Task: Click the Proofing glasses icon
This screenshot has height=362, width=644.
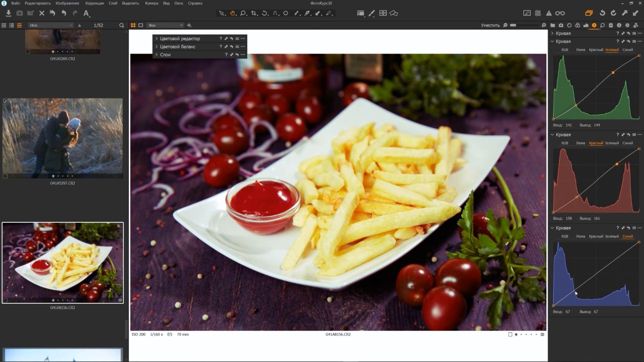Action: coord(560,13)
